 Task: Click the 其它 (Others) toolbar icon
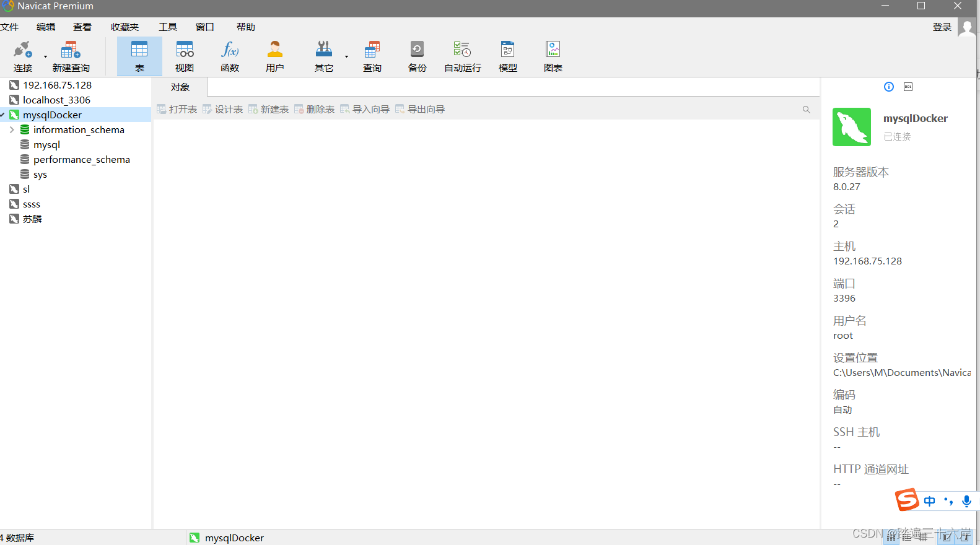pos(323,56)
